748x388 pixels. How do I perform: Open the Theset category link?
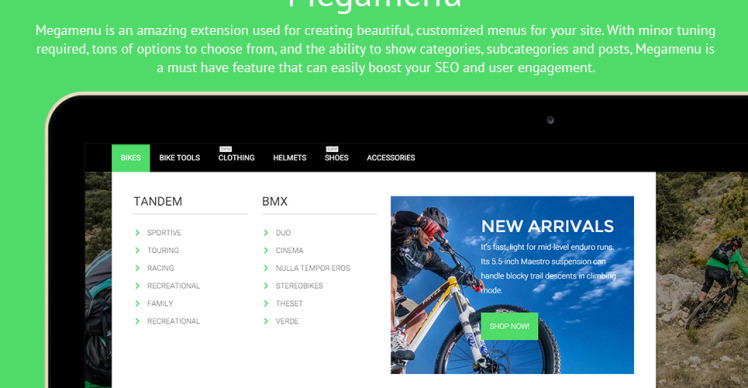tap(289, 304)
